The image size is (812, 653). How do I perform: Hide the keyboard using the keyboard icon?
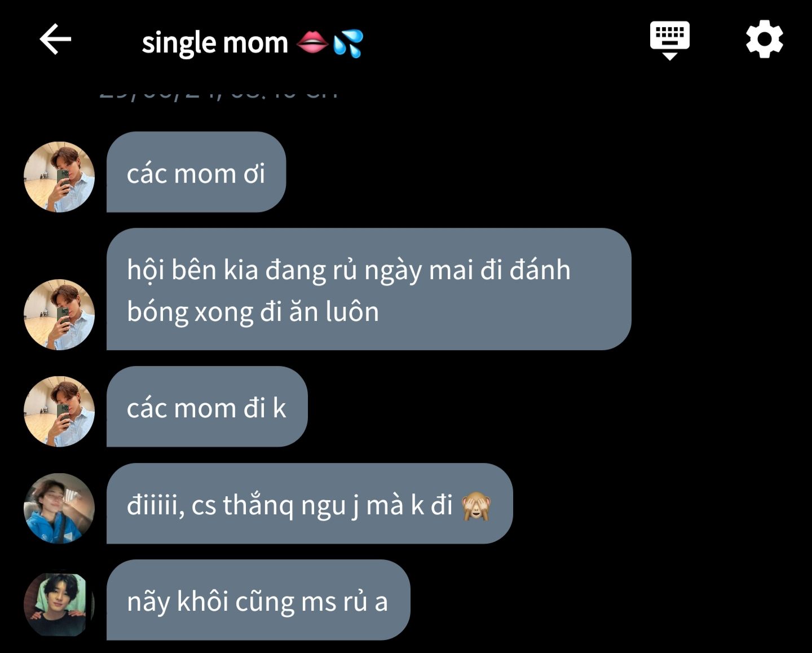[x=669, y=41]
